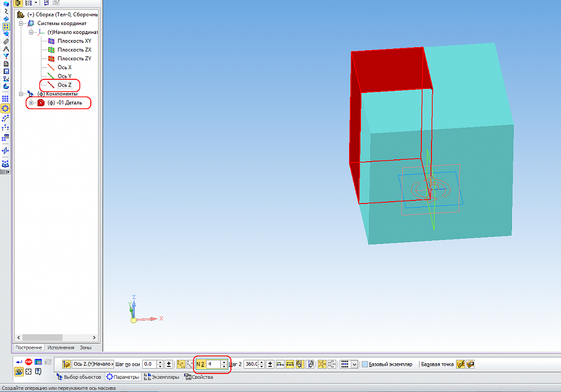
Task: Click the Базовый экземпляр color box
Action: coord(365,364)
